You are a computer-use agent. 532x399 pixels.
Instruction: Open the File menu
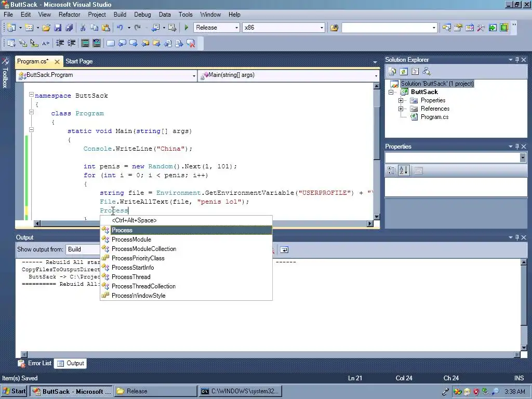point(8,15)
